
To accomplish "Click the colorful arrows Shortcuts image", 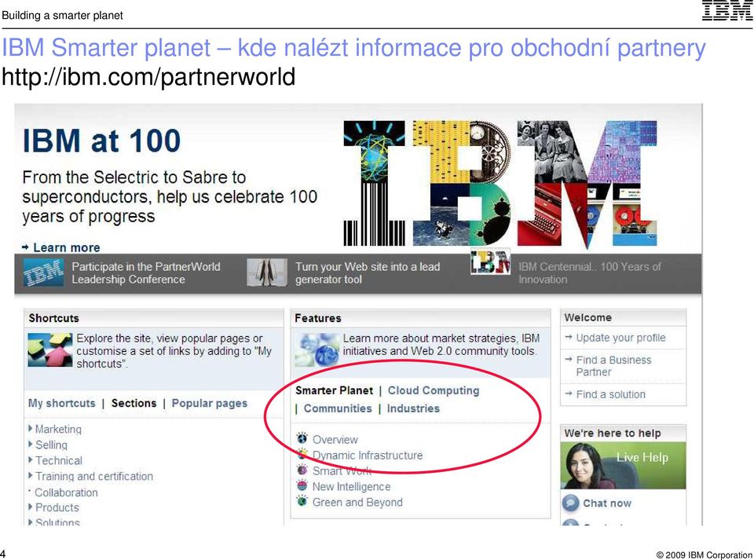I will tap(50, 350).
